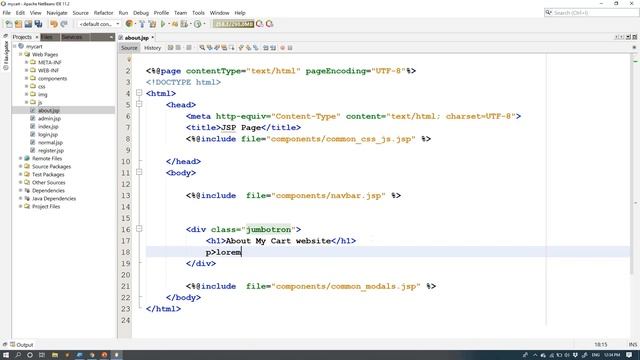Click the Debug Project icon

point(175,24)
